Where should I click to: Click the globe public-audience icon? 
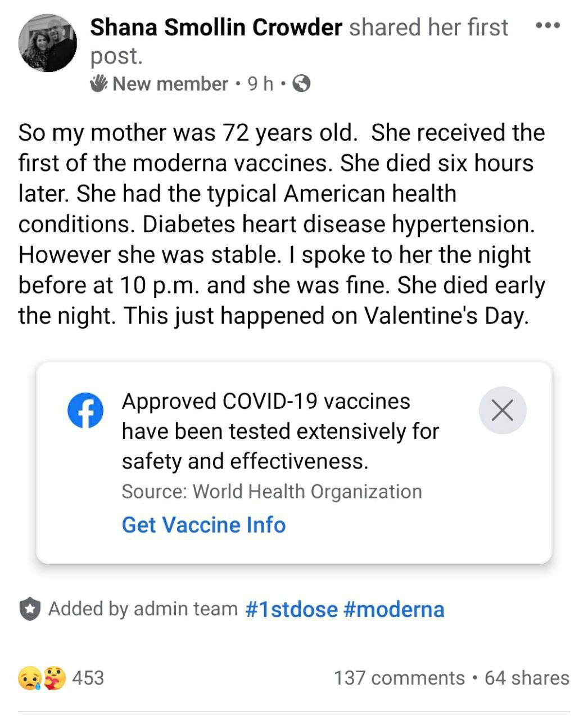click(302, 84)
